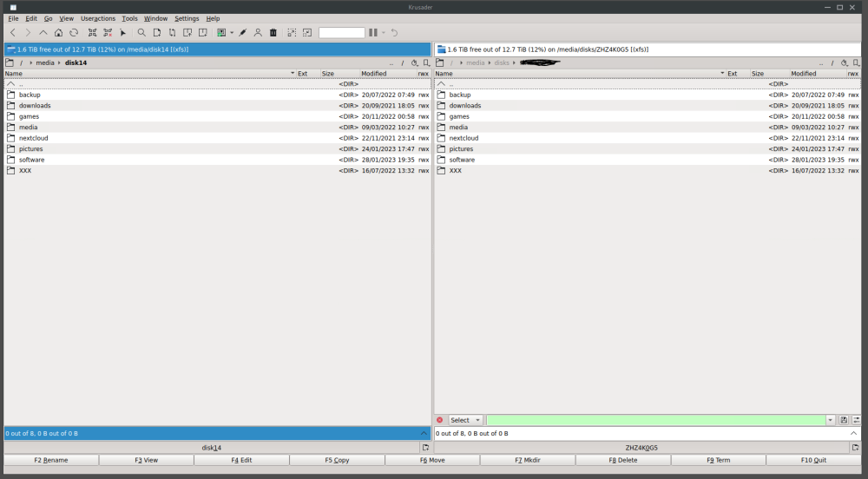
Task: Select 'software' folder in left panel
Action: [218, 160]
